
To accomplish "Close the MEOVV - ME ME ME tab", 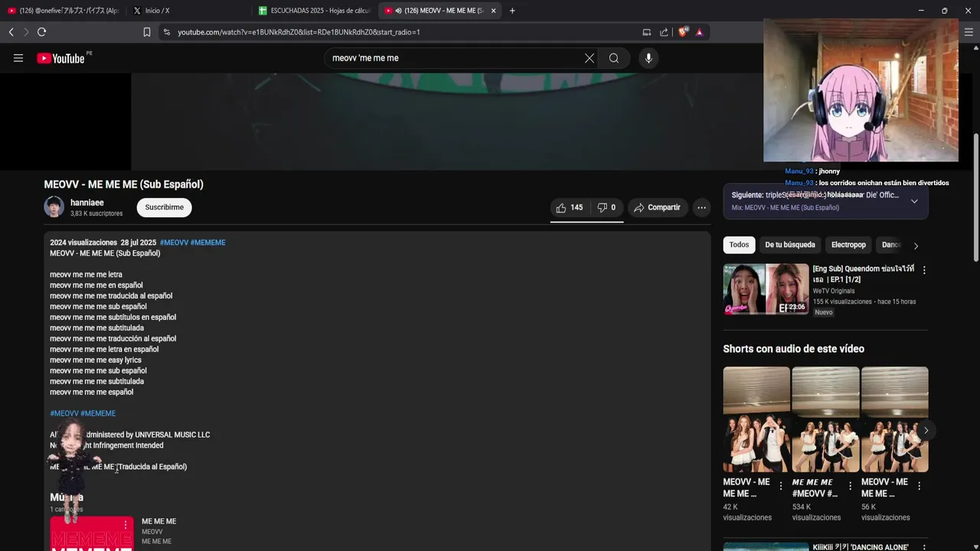I will tap(493, 11).
